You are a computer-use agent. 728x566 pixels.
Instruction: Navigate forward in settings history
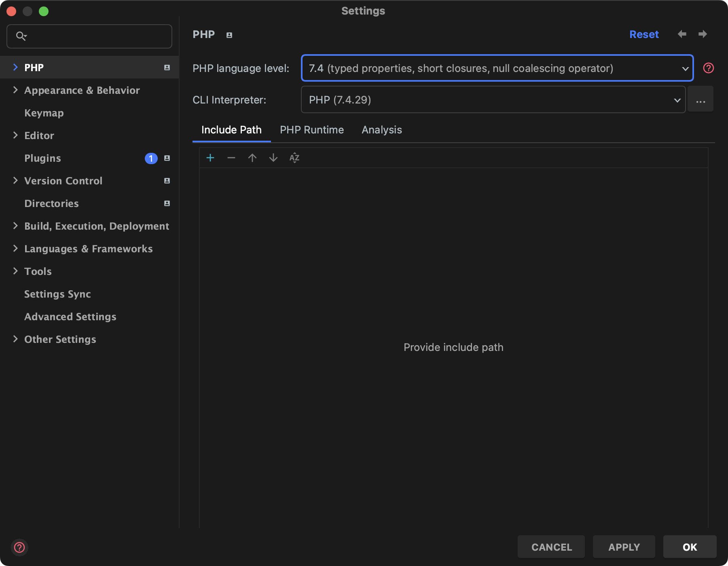point(703,34)
